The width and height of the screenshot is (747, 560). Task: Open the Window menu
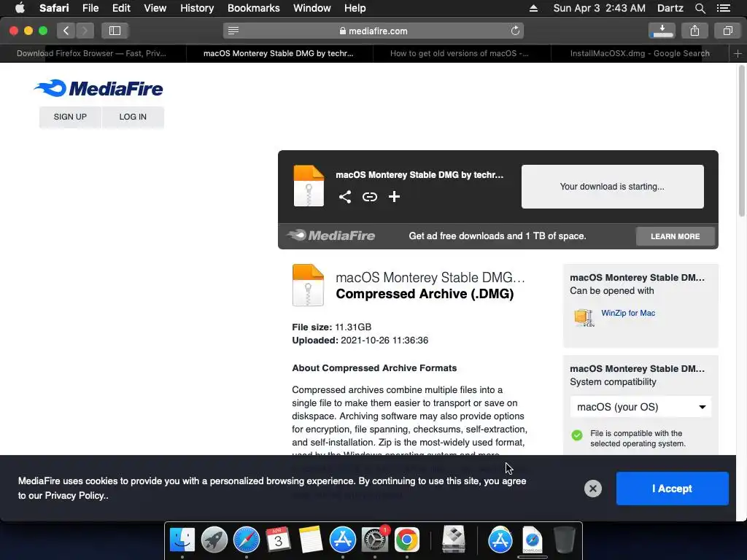312,8
